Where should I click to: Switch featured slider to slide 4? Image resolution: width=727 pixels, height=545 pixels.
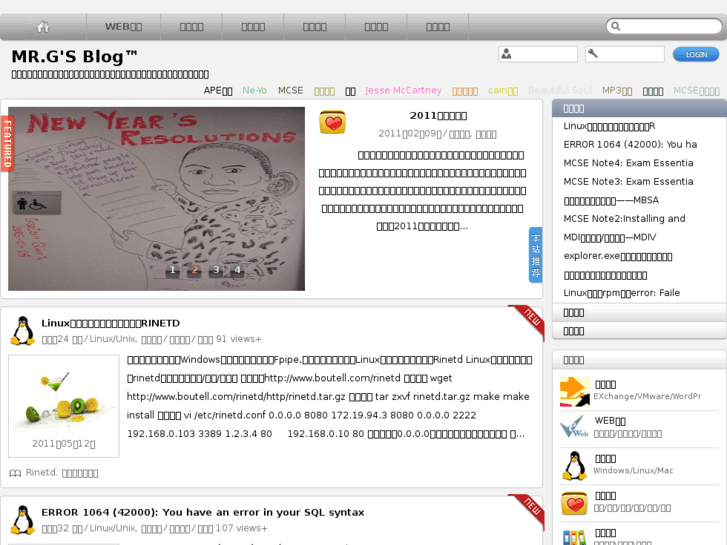tap(237, 269)
